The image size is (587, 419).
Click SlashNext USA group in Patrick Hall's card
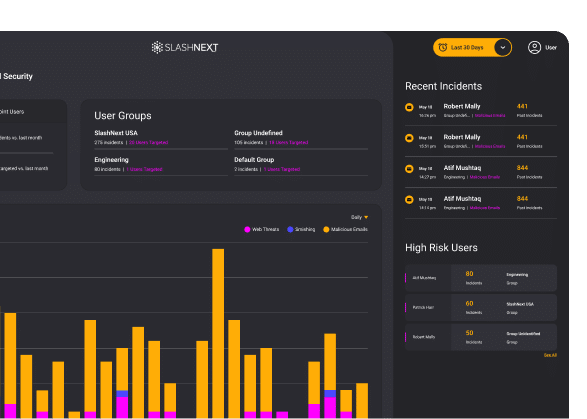[520, 304]
